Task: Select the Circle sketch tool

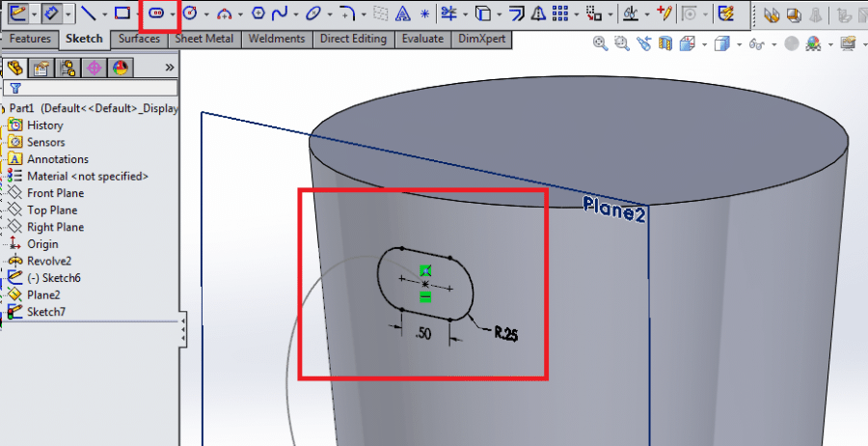Action: point(190,13)
